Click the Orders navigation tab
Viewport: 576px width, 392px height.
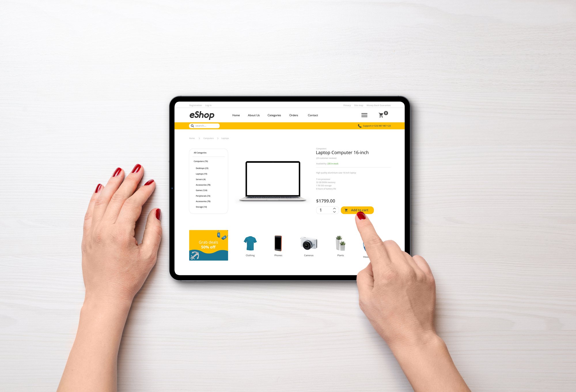point(293,115)
